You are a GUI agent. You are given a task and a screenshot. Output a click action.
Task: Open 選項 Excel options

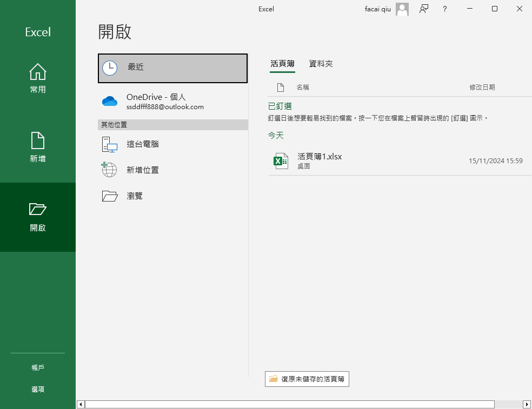pos(38,390)
